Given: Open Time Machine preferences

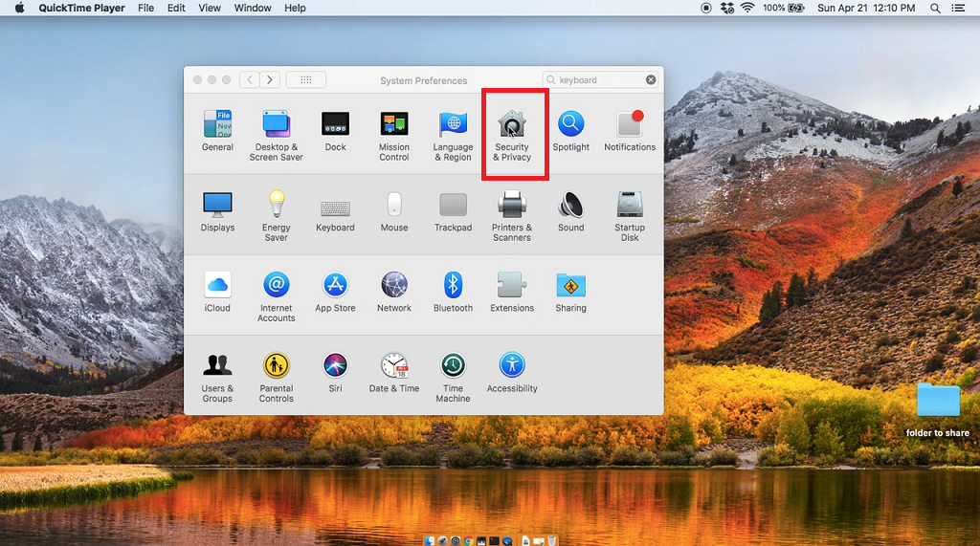Looking at the screenshot, I should pyautogui.click(x=453, y=377).
